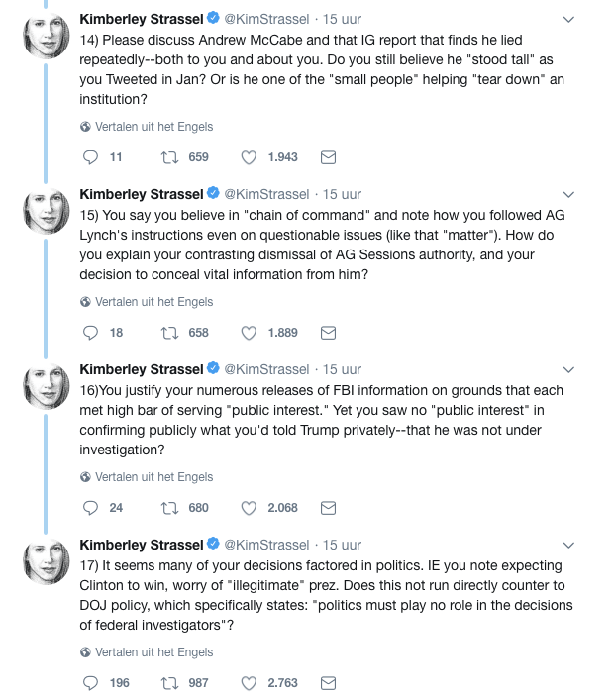Like tweet 17 about politics in decisions
The image size is (614, 700).
coord(250,683)
